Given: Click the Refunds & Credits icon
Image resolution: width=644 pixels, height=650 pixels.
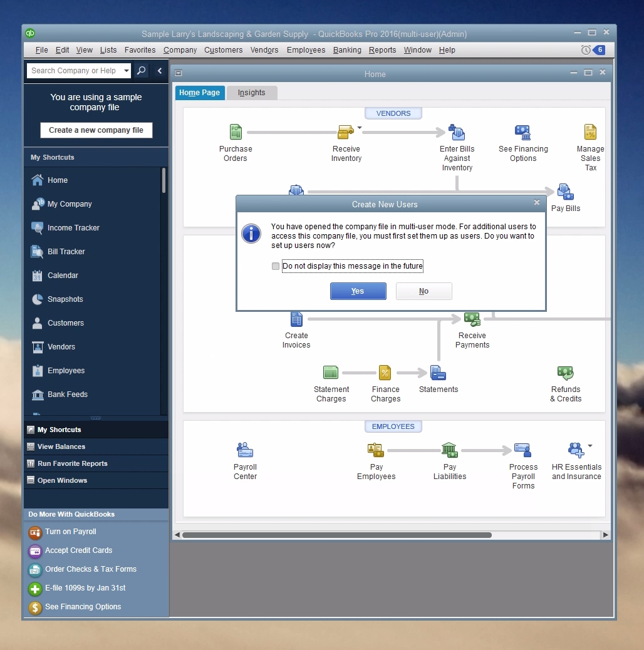Looking at the screenshot, I should [x=565, y=372].
